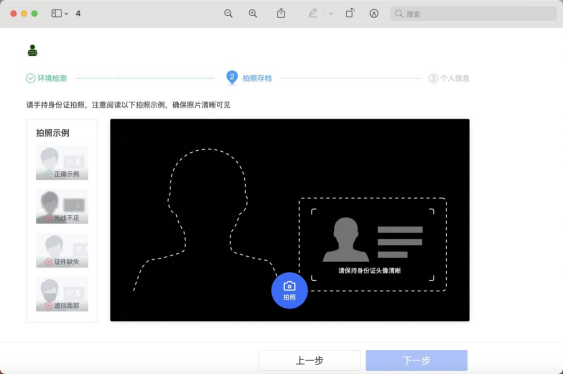The height and width of the screenshot is (375, 564).
Task: Click the window title 4
Action: pyautogui.click(x=78, y=14)
